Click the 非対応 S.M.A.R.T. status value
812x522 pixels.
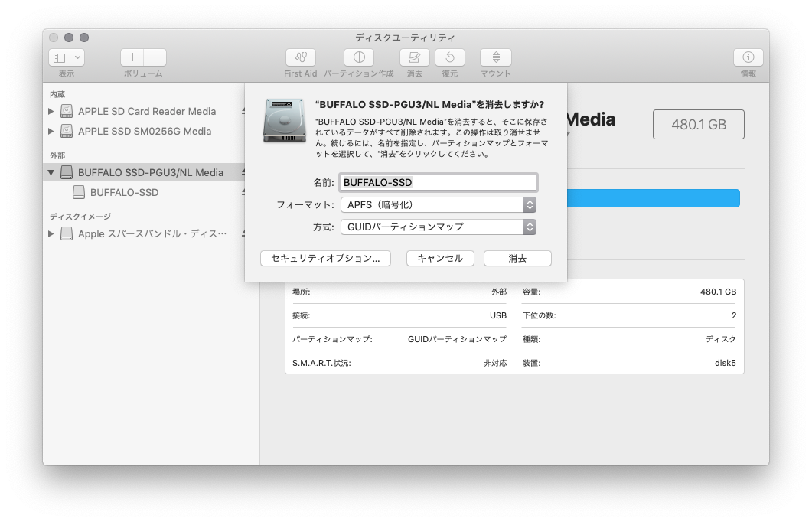pyautogui.click(x=495, y=363)
